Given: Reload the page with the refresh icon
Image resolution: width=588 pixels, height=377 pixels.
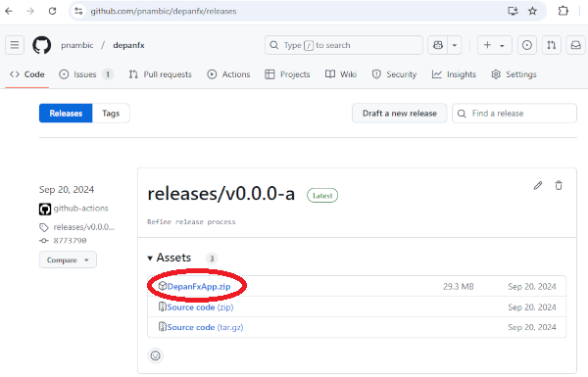Looking at the screenshot, I should coord(53,11).
